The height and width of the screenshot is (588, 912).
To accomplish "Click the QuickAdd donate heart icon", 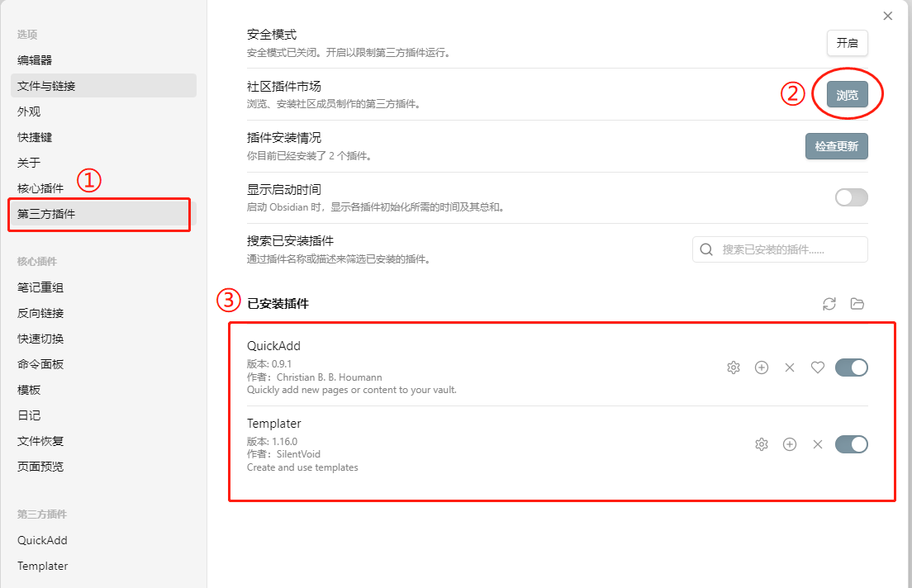I will click(818, 367).
